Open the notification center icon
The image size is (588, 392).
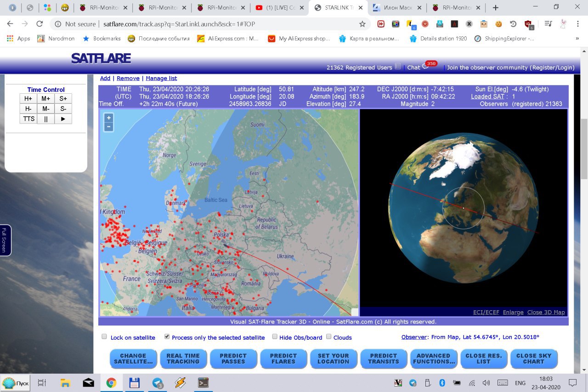click(572, 382)
